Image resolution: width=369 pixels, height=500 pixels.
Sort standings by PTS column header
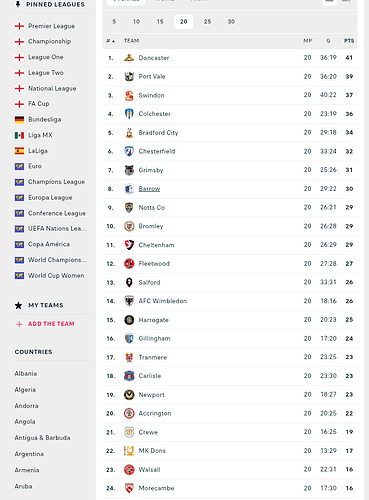[349, 41]
